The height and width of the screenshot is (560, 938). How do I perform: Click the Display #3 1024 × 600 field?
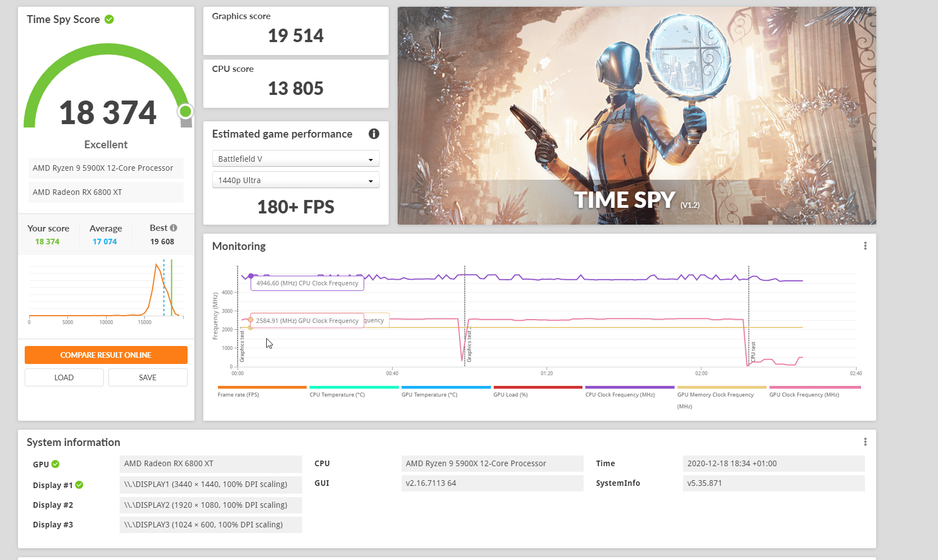click(x=211, y=525)
